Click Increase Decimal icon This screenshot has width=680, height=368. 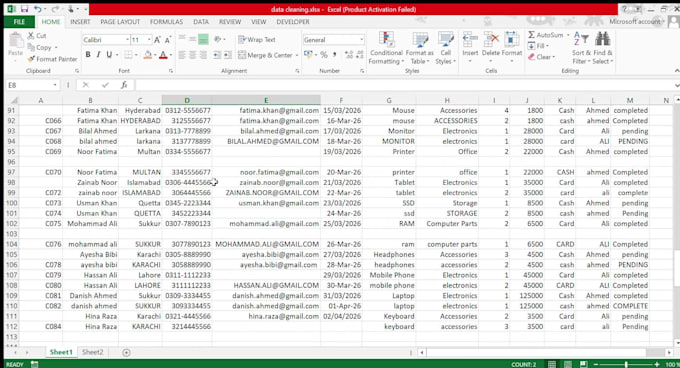pos(349,55)
